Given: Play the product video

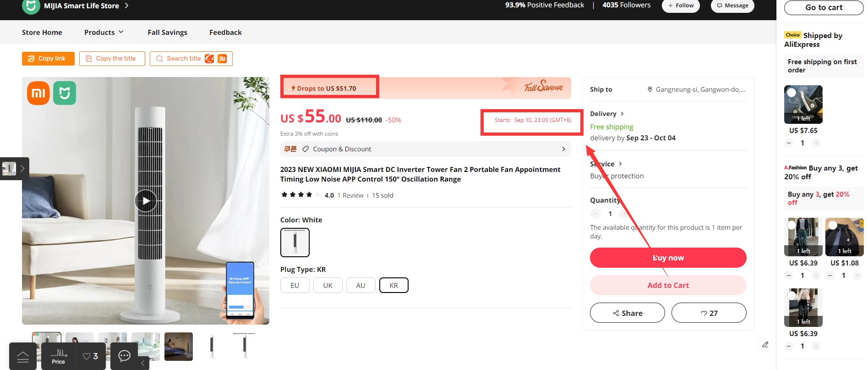Looking at the screenshot, I should click(x=146, y=201).
